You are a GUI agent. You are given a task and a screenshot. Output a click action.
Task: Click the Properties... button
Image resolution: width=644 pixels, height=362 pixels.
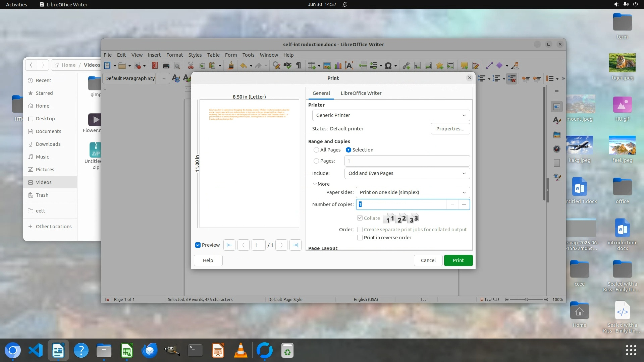450,129
